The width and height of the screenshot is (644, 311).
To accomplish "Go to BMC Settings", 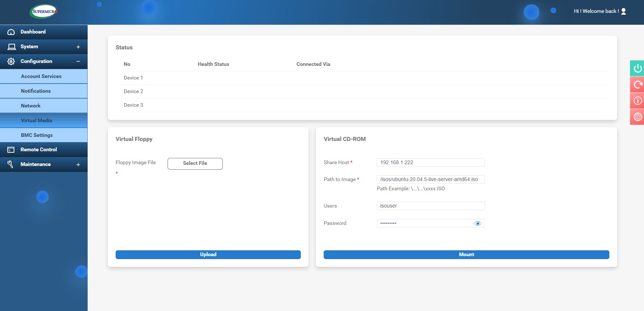I will [37, 135].
